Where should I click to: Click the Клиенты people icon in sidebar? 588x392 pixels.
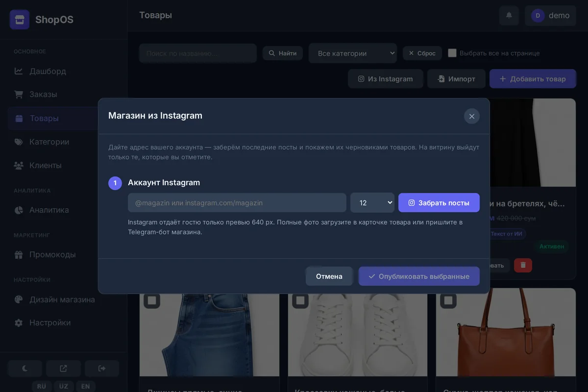19,165
